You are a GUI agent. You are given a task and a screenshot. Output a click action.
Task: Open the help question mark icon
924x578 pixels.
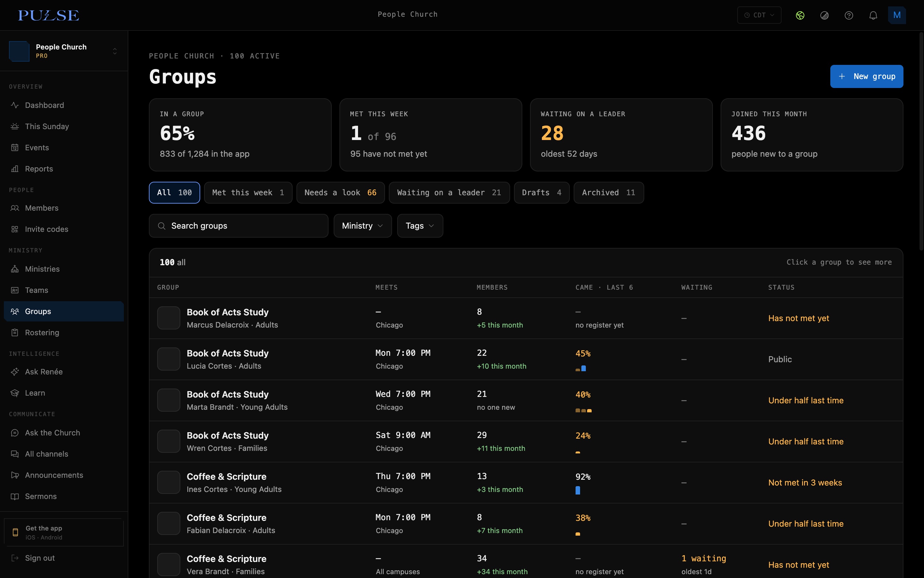pyautogui.click(x=849, y=15)
